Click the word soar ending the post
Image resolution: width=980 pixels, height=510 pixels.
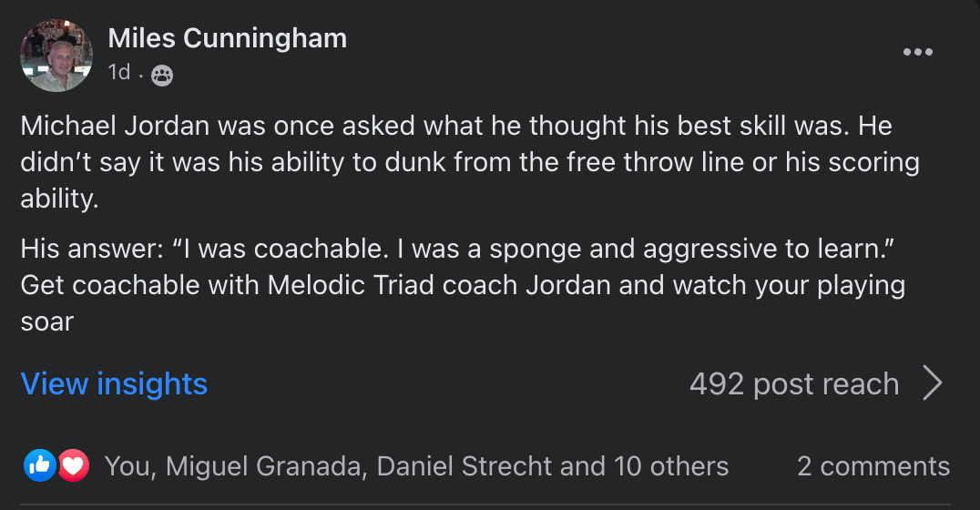[x=46, y=321]
